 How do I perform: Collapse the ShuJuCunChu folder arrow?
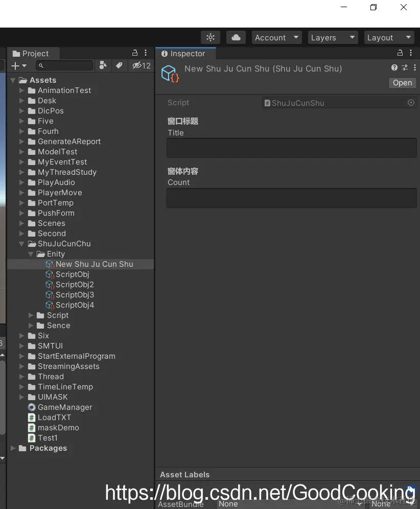(x=21, y=244)
